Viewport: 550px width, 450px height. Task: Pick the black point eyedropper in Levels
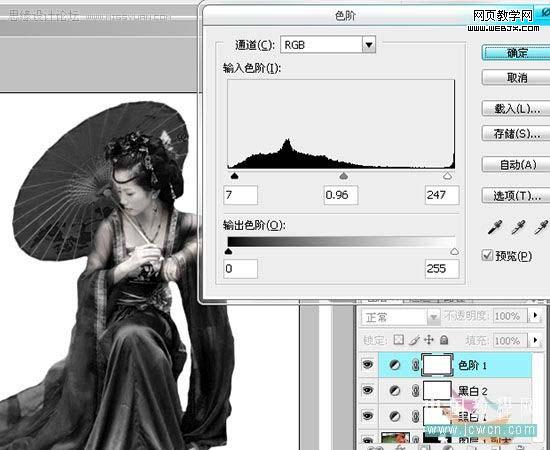(495, 227)
